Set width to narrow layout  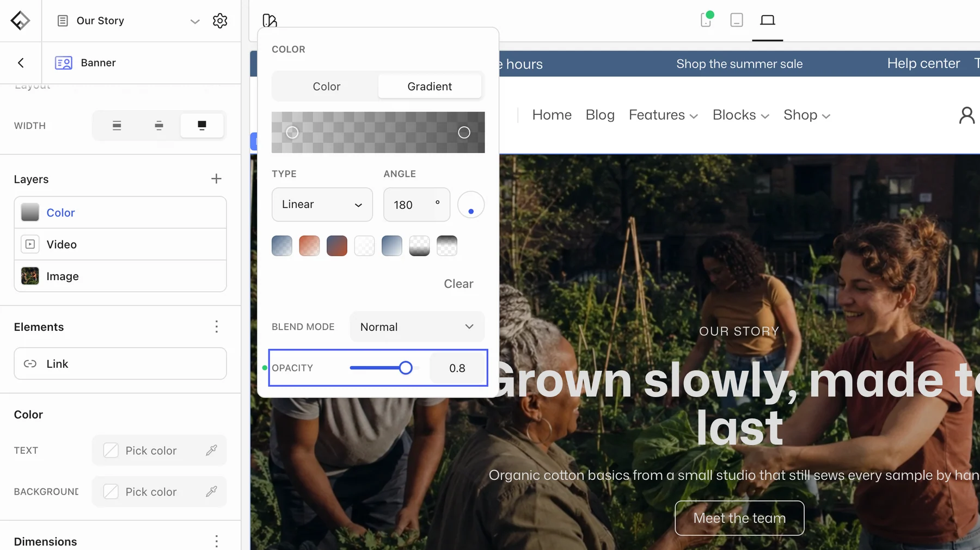tap(117, 126)
